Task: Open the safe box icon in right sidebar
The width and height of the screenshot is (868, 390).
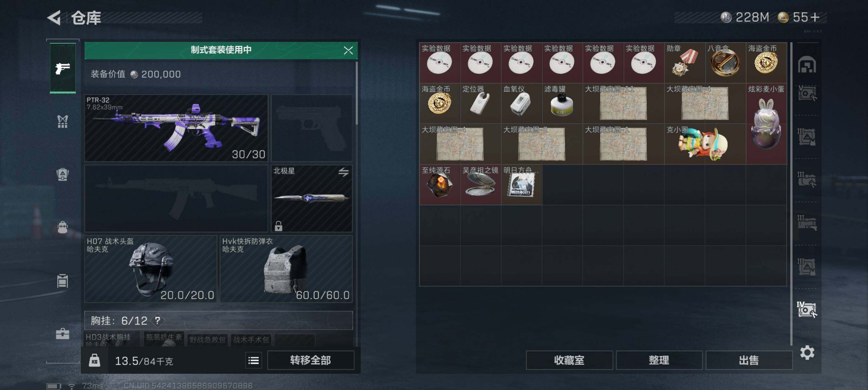Action: coord(807,64)
